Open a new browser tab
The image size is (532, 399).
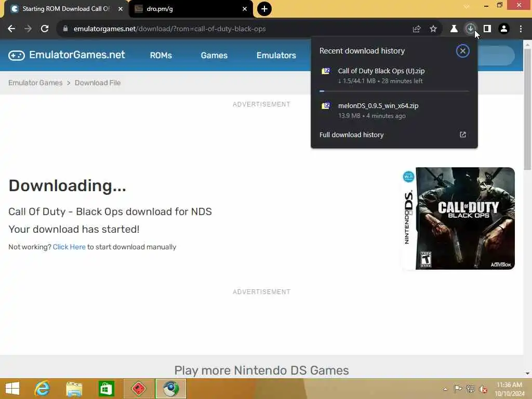pyautogui.click(x=264, y=9)
